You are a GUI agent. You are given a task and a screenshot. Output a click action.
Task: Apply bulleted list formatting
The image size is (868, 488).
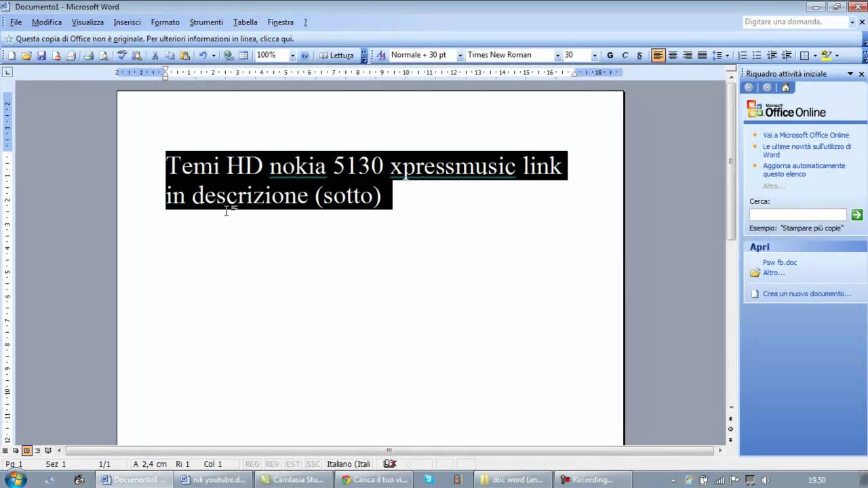point(757,56)
